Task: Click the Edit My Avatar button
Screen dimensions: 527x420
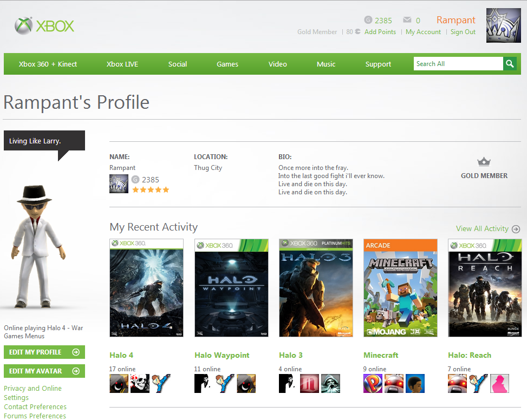Action: pos(44,371)
